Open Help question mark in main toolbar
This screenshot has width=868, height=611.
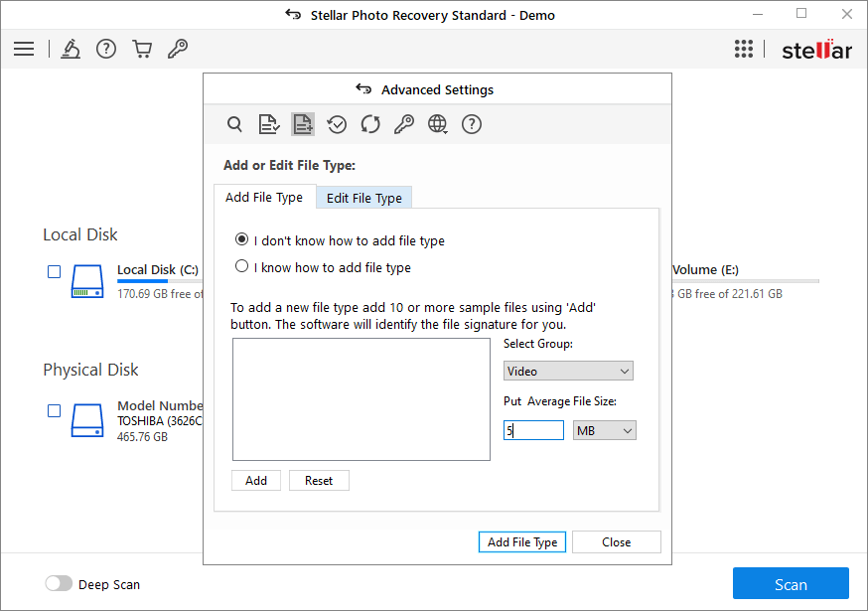(105, 49)
